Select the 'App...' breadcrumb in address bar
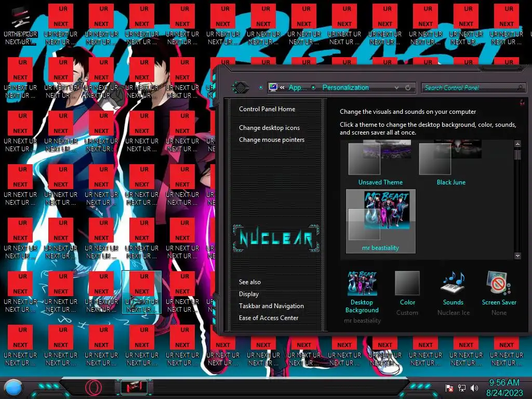The height and width of the screenshot is (399, 532). 297,87
